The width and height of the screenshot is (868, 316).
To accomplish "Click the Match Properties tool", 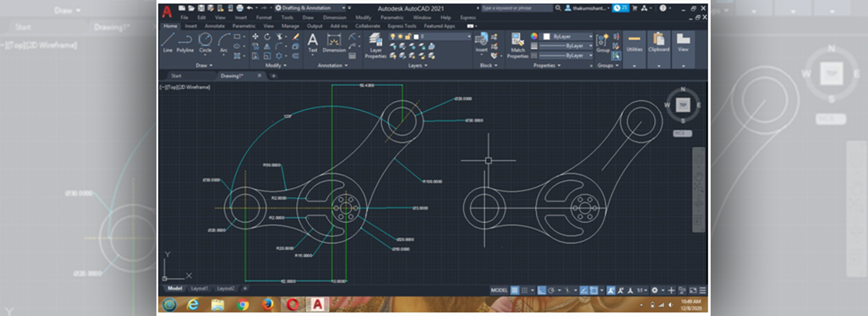I will click(518, 45).
